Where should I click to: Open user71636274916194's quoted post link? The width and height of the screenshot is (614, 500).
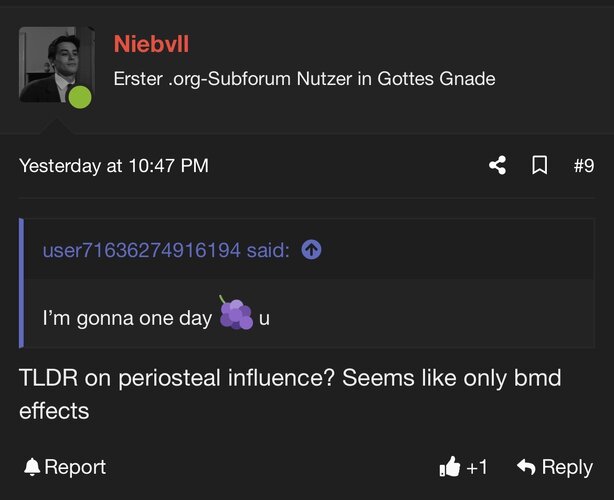[x=166, y=250]
